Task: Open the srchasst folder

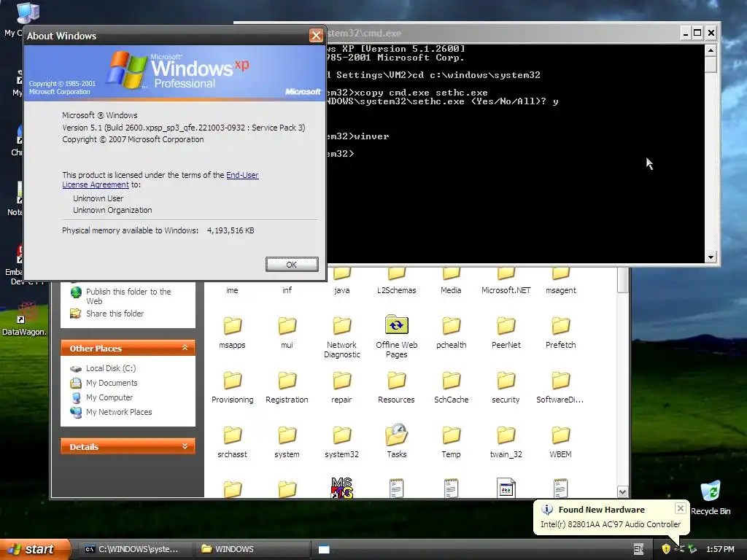Action: click(x=232, y=443)
